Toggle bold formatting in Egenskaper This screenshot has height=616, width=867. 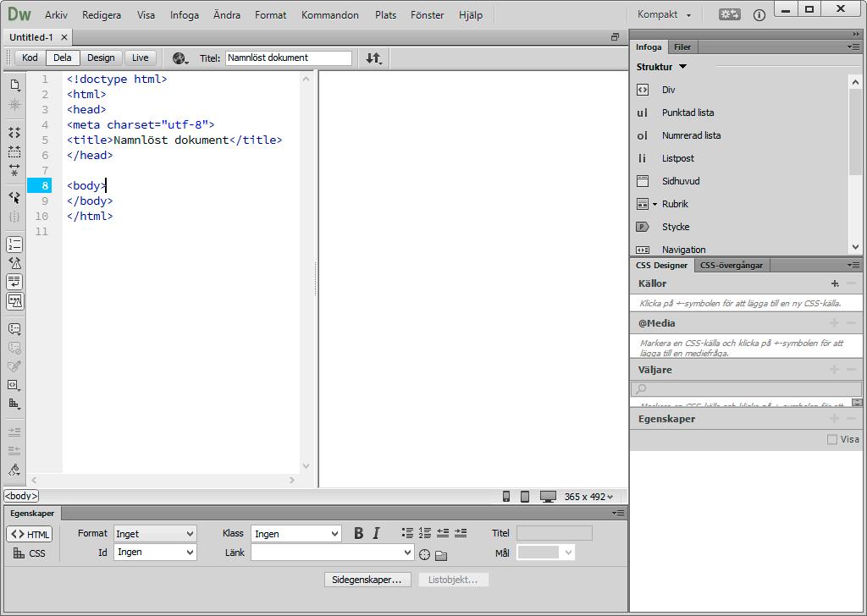point(358,533)
